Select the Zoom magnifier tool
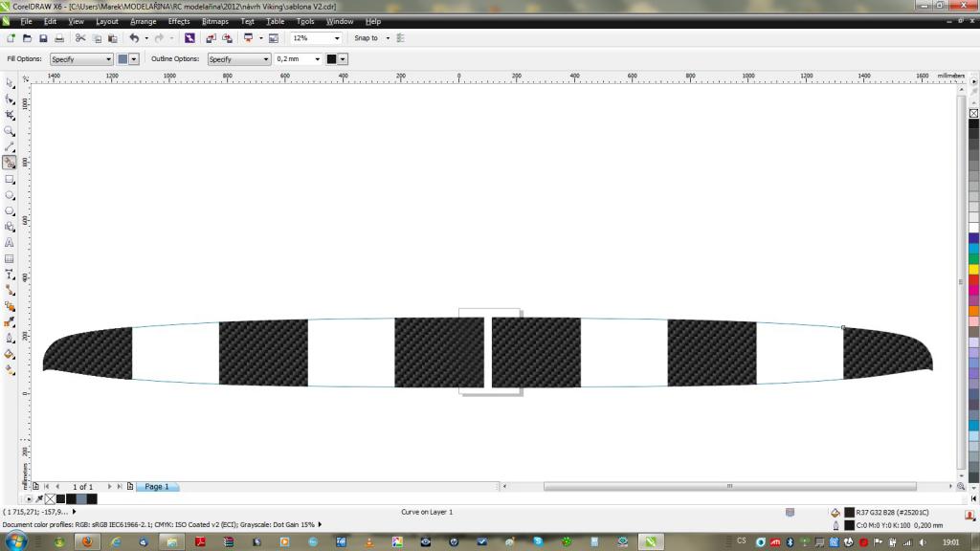 pos(10,131)
